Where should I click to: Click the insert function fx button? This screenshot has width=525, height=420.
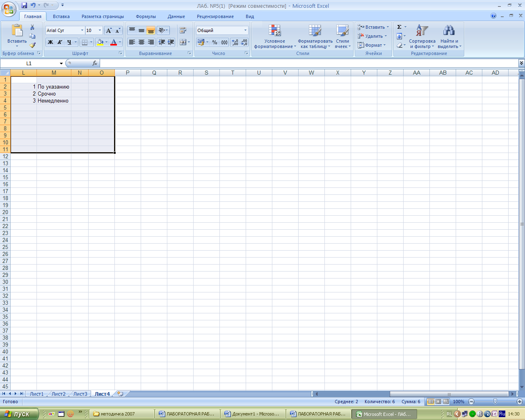click(95, 63)
